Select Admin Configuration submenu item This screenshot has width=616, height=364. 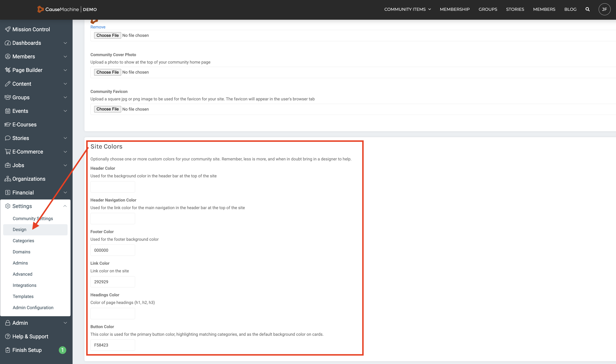33,308
